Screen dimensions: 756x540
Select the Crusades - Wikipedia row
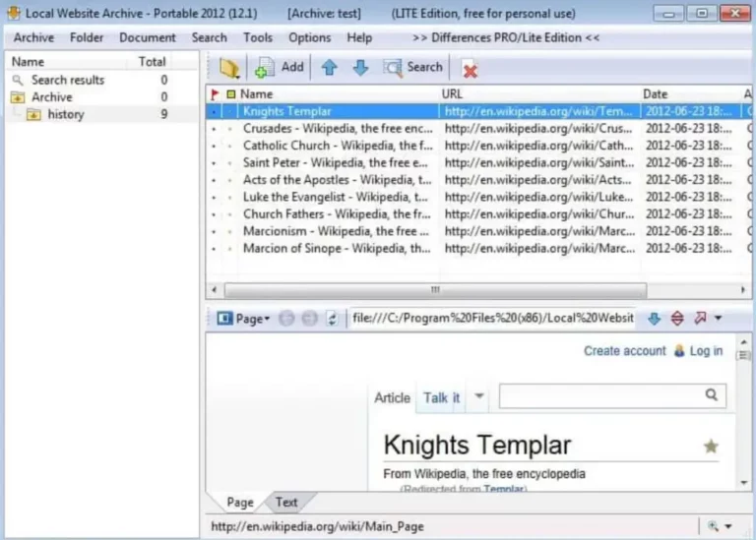[477, 129]
